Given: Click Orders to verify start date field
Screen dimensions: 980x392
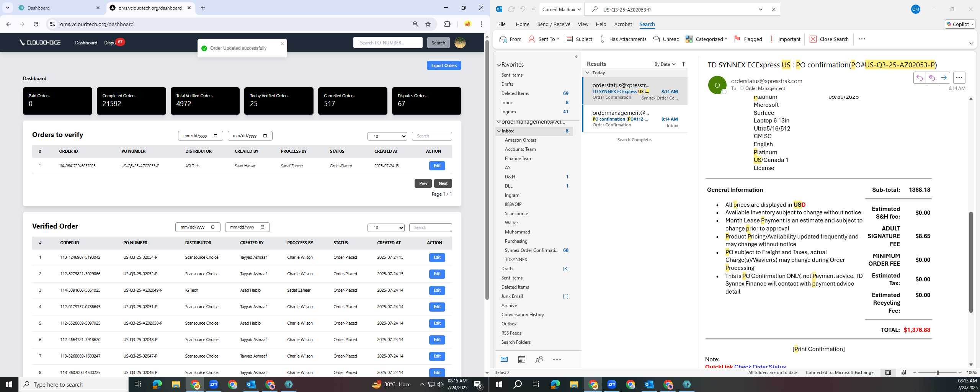Looking at the screenshot, I should tap(201, 136).
